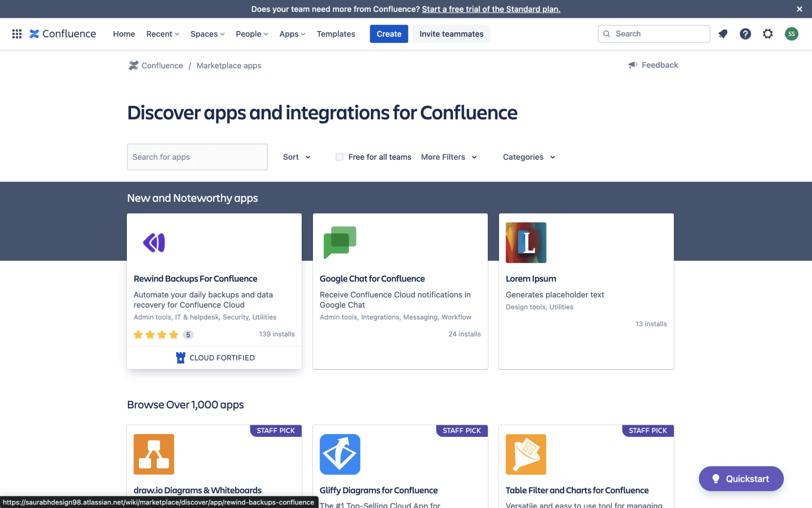Open the app switcher grid icon
The height and width of the screenshot is (508, 812).
click(x=17, y=34)
